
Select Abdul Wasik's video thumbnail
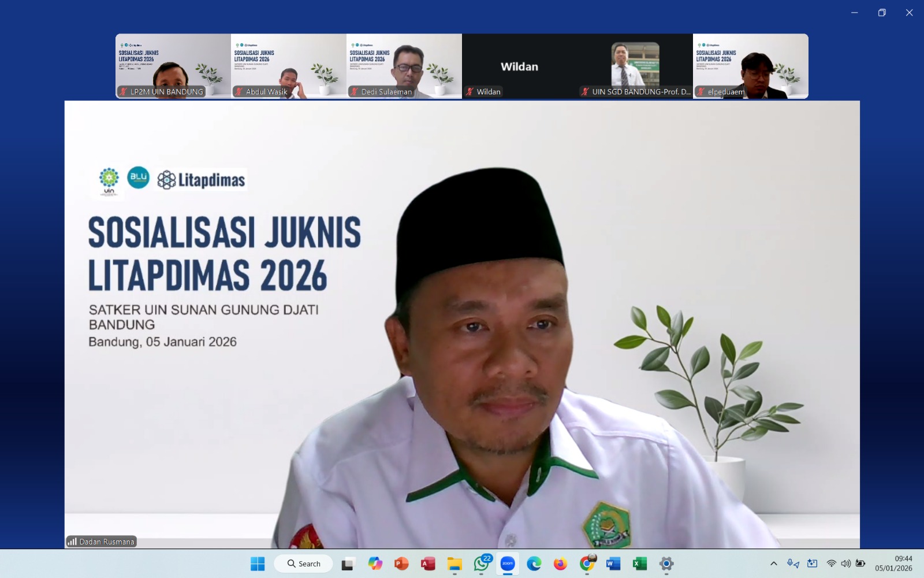289,66
